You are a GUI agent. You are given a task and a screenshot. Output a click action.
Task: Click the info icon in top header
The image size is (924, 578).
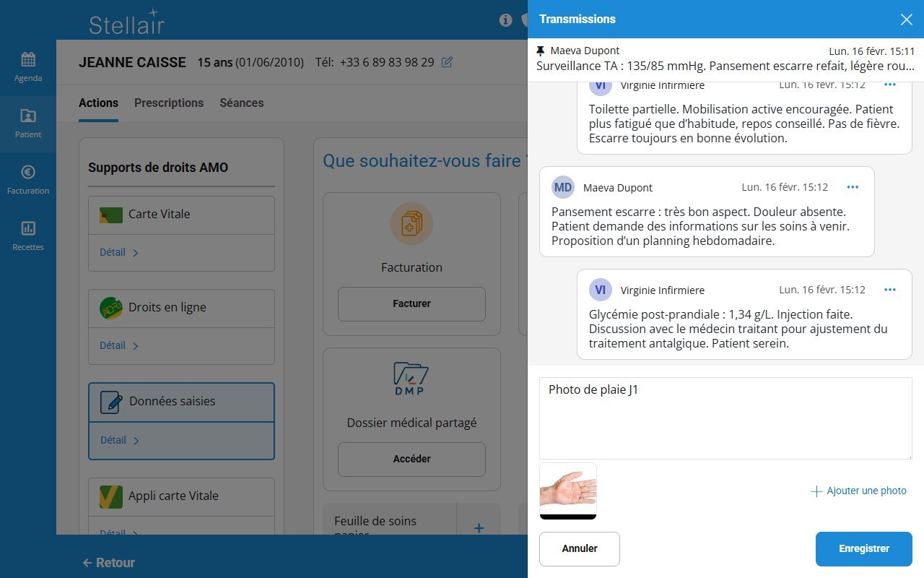click(506, 20)
